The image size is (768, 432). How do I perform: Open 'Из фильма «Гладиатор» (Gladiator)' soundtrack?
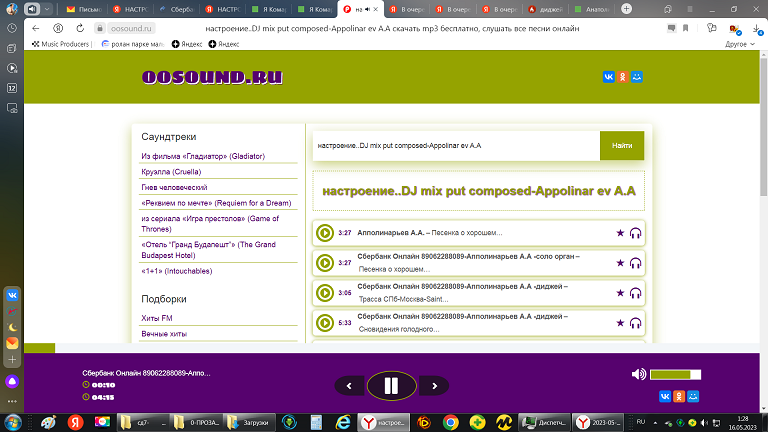[203, 156]
